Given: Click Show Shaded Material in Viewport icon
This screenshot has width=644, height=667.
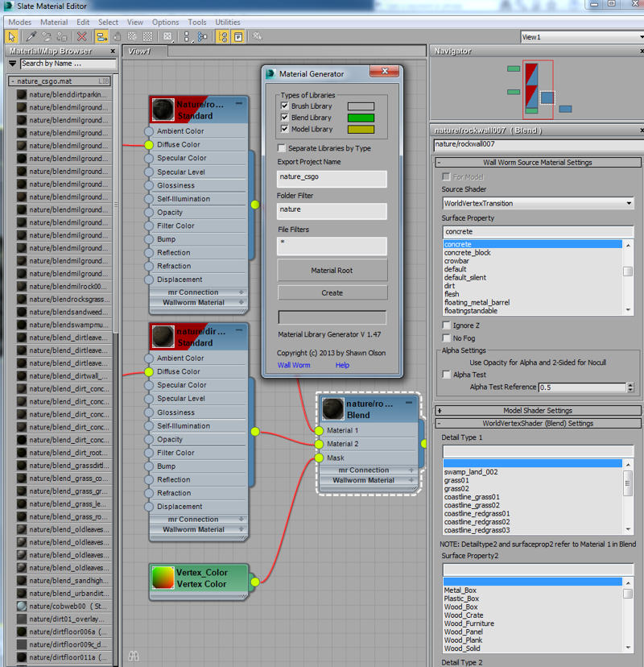Looking at the screenshot, I should point(132,36).
